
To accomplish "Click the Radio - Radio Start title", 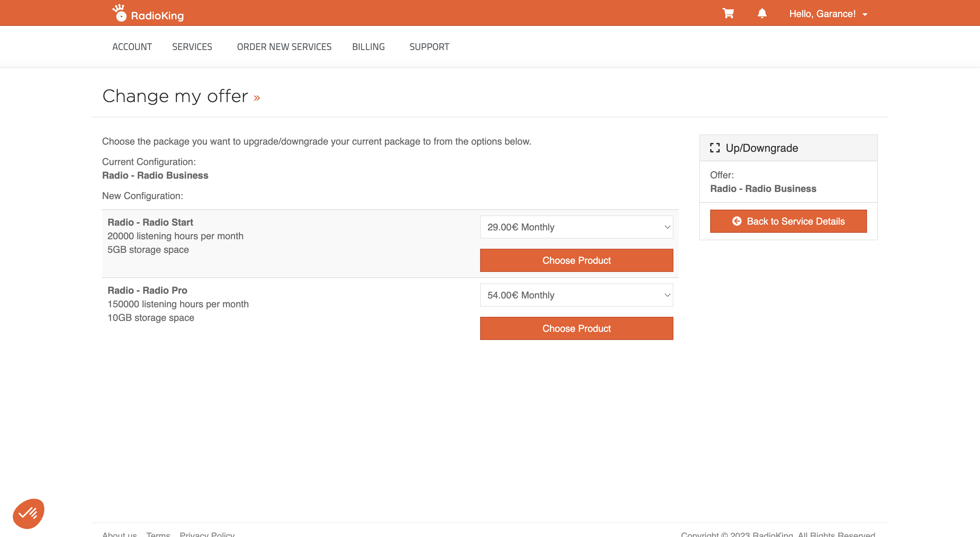I will tap(150, 222).
